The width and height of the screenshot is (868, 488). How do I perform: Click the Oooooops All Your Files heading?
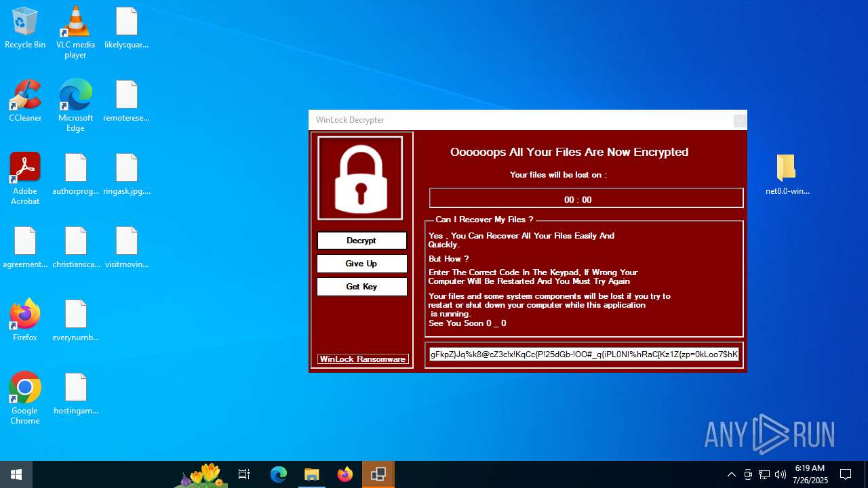click(569, 152)
